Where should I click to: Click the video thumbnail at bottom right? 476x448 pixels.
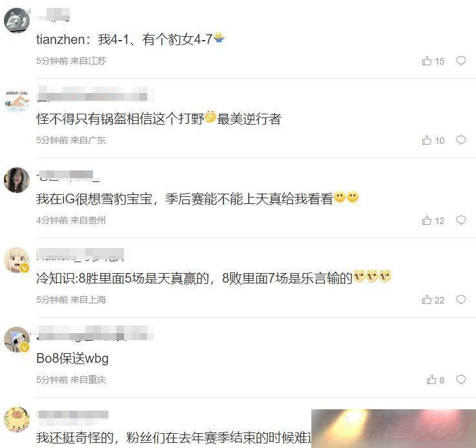coord(393,429)
